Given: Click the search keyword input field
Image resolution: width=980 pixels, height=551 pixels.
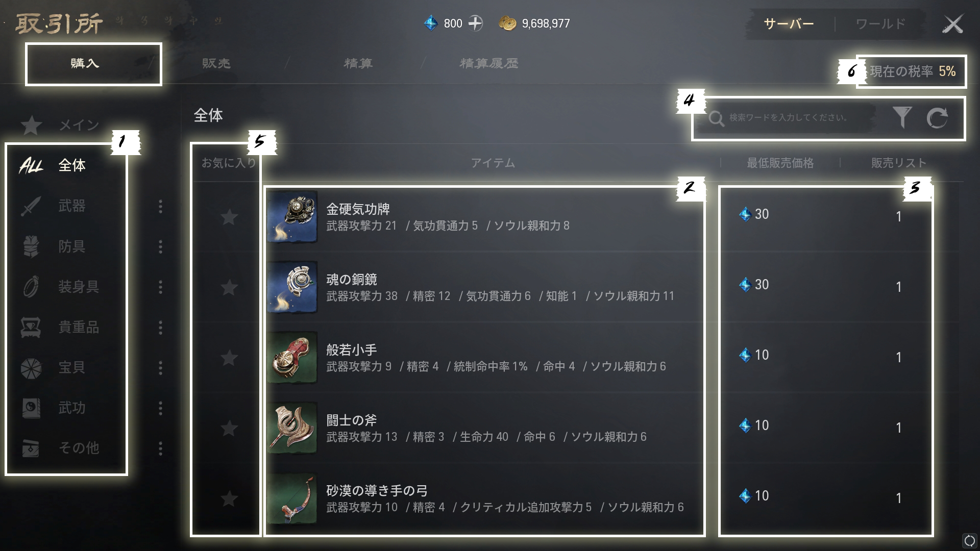Looking at the screenshot, I should pyautogui.click(x=789, y=118).
